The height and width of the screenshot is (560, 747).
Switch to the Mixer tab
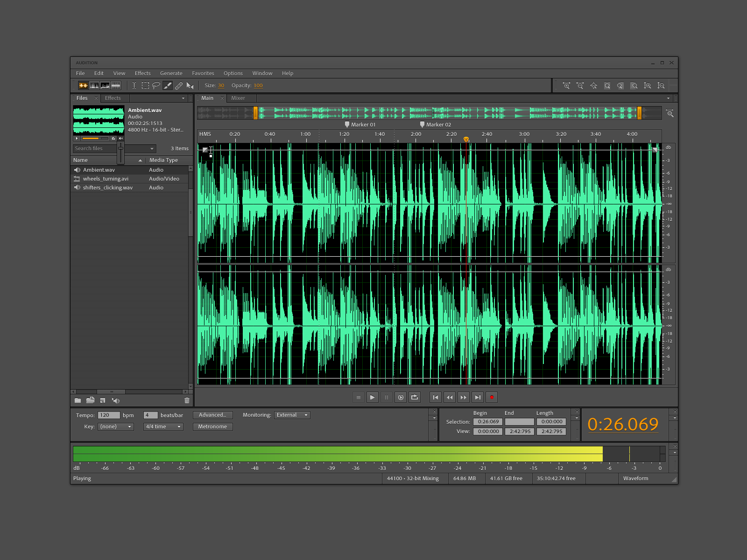click(x=238, y=98)
